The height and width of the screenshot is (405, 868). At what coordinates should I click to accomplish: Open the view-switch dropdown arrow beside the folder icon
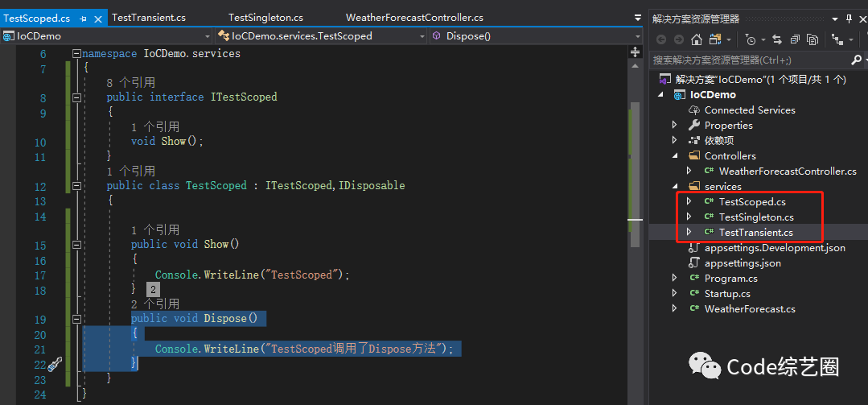[x=728, y=40]
